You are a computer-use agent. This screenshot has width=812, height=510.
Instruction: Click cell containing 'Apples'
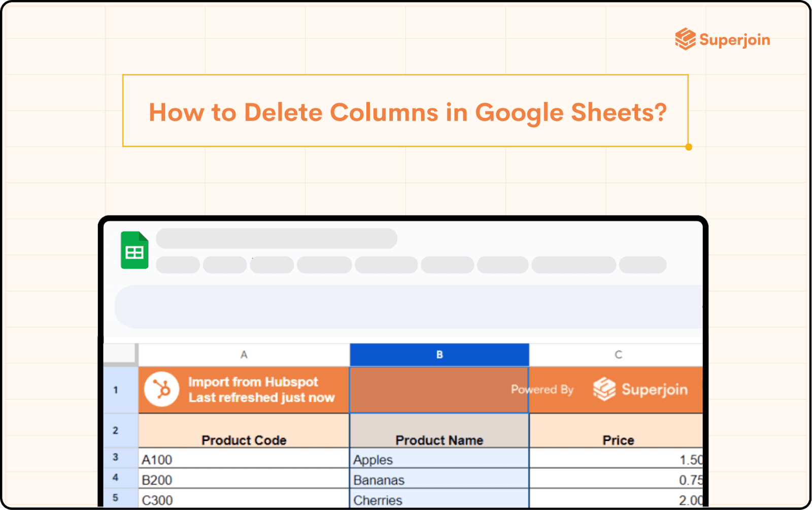click(x=439, y=458)
